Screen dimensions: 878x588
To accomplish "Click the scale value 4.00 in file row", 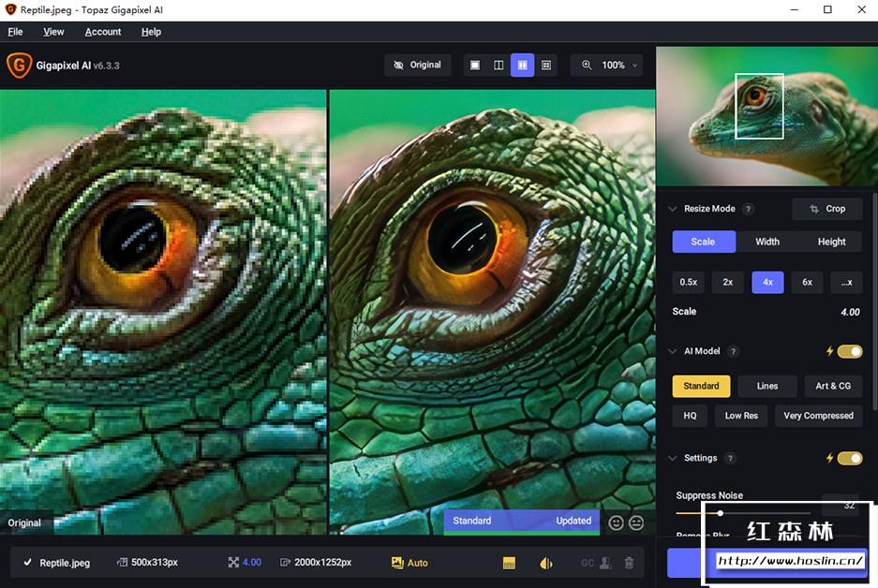I will tap(252, 563).
